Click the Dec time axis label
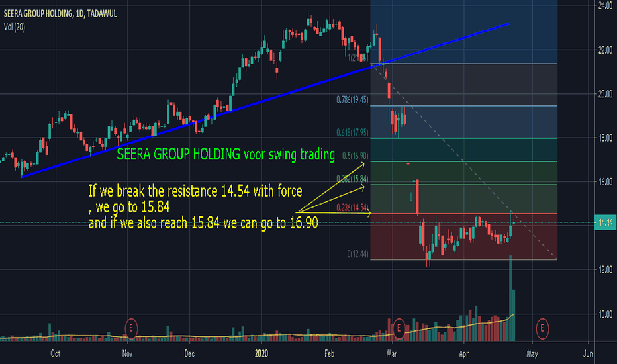Image resolution: width=617 pixels, height=364 pixels. pyautogui.click(x=189, y=353)
